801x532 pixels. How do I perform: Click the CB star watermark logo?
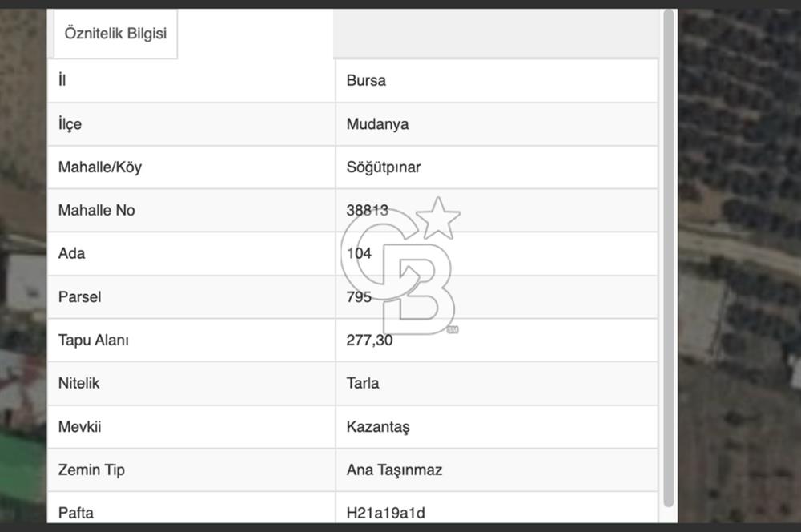(x=400, y=266)
